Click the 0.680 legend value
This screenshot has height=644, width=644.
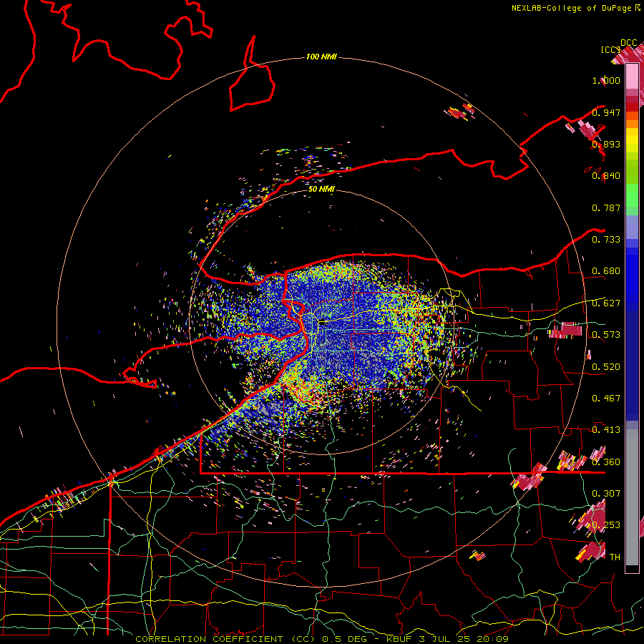click(606, 271)
